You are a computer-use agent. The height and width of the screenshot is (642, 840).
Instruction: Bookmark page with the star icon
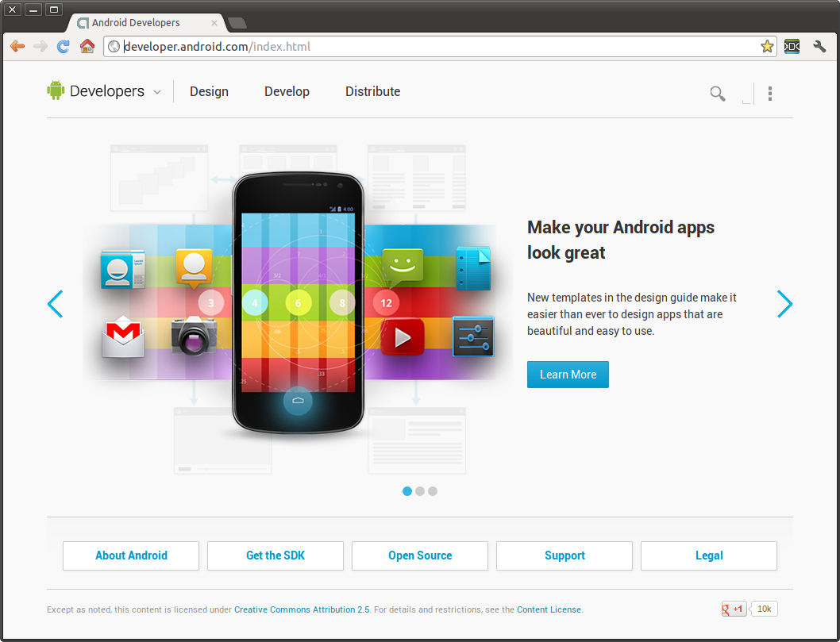(x=767, y=47)
